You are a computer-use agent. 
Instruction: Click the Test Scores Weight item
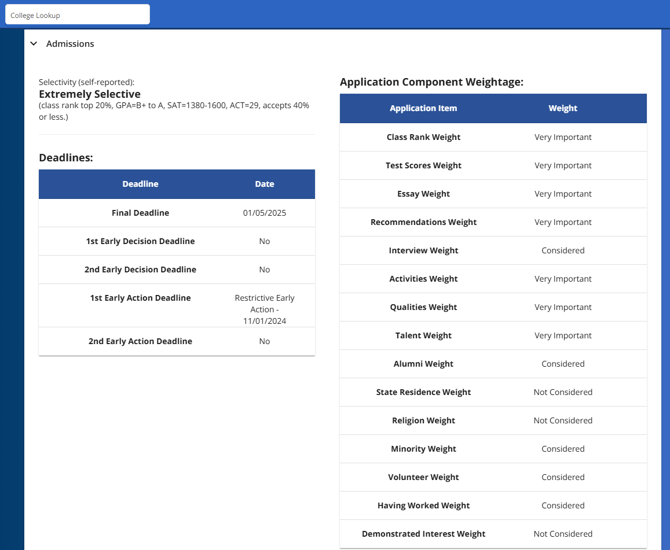tap(423, 165)
